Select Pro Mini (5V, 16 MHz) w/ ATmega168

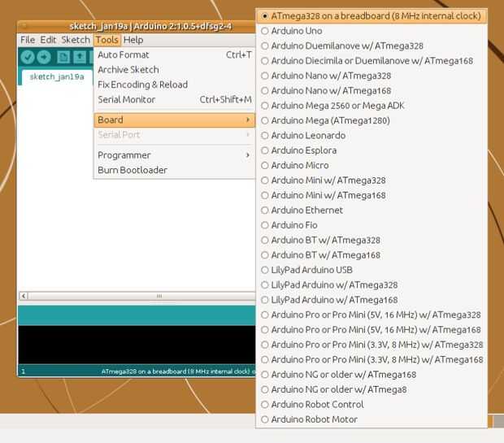point(371,330)
